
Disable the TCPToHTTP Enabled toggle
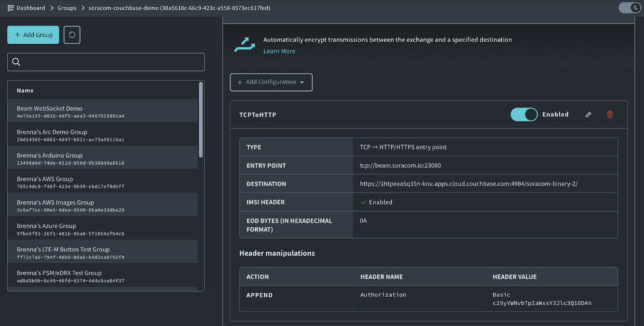523,114
